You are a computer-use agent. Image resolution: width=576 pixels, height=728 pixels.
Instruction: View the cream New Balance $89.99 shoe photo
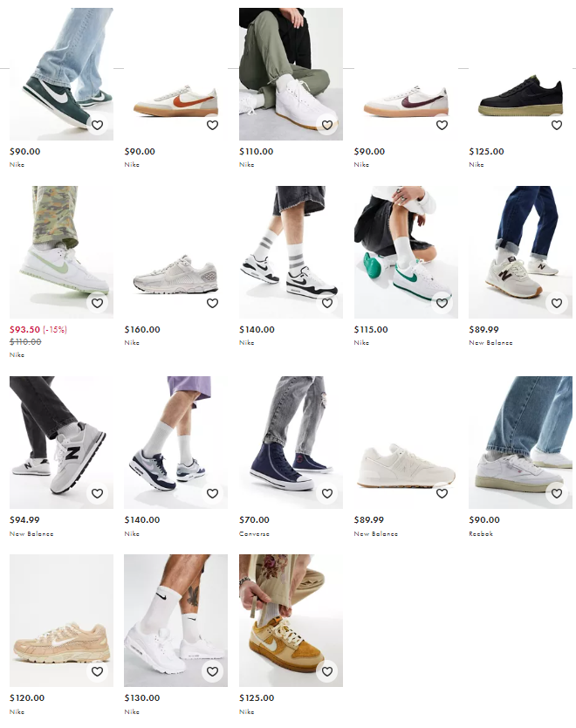click(406, 443)
